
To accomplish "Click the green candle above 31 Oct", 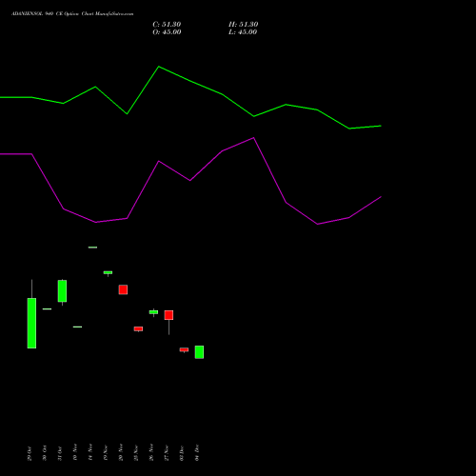I will click(62, 291).
